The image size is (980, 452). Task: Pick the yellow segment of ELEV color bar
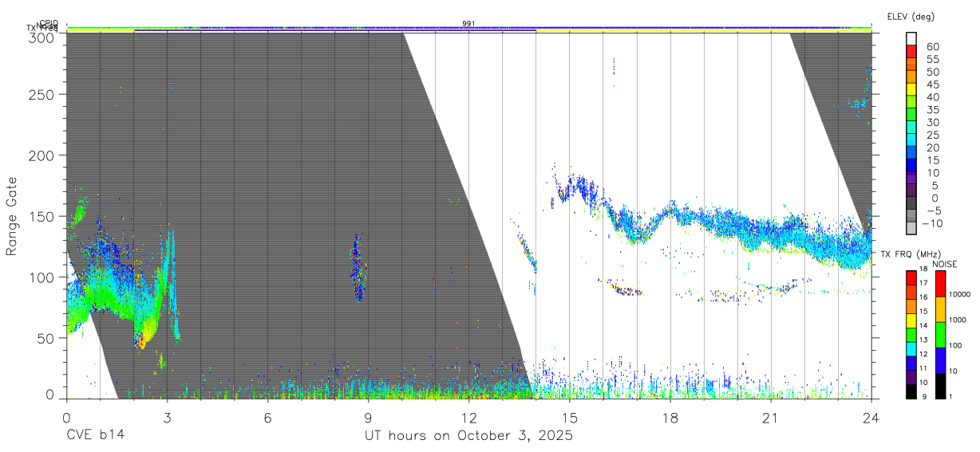[x=911, y=89]
